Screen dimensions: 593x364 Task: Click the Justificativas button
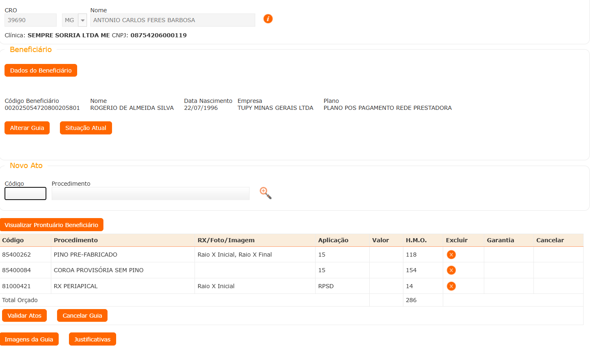click(x=92, y=339)
